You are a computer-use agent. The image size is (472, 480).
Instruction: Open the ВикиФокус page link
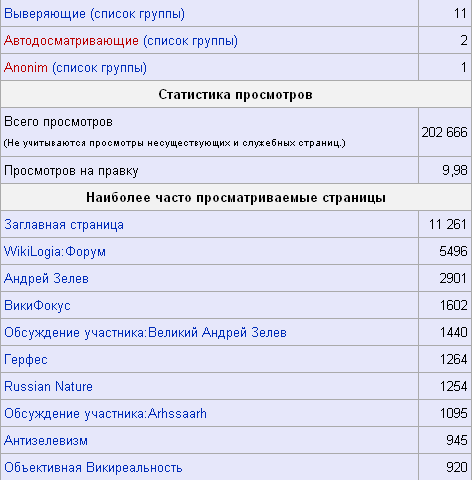[x=37, y=306]
